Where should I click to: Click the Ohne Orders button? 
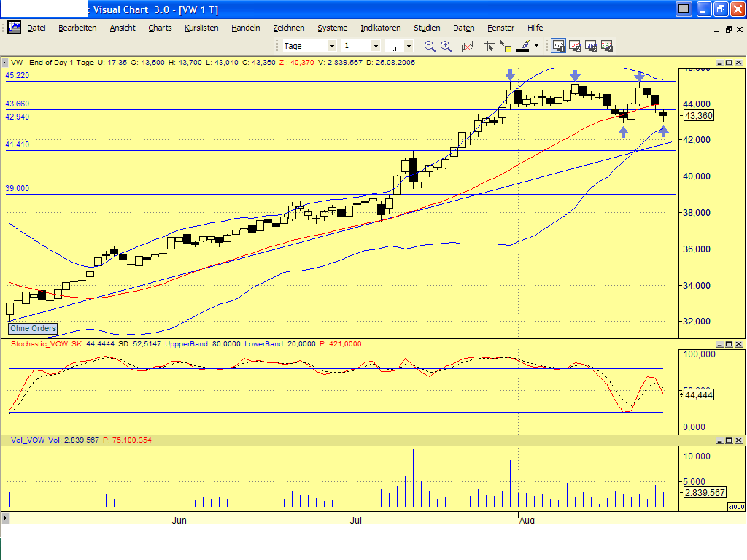click(x=32, y=328)
